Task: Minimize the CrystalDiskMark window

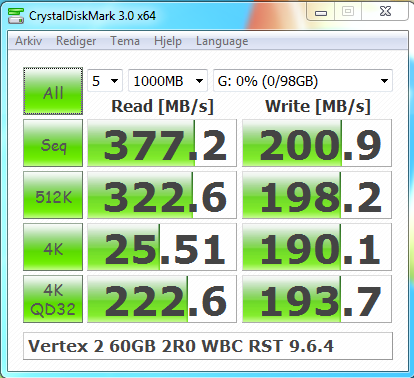Action: (321, 12)
